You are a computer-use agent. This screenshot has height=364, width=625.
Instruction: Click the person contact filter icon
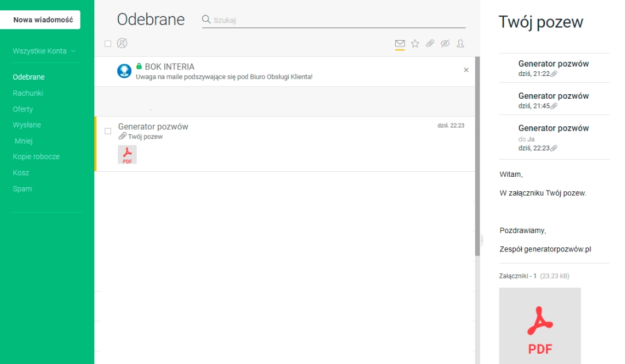click(x=460, y=44)
